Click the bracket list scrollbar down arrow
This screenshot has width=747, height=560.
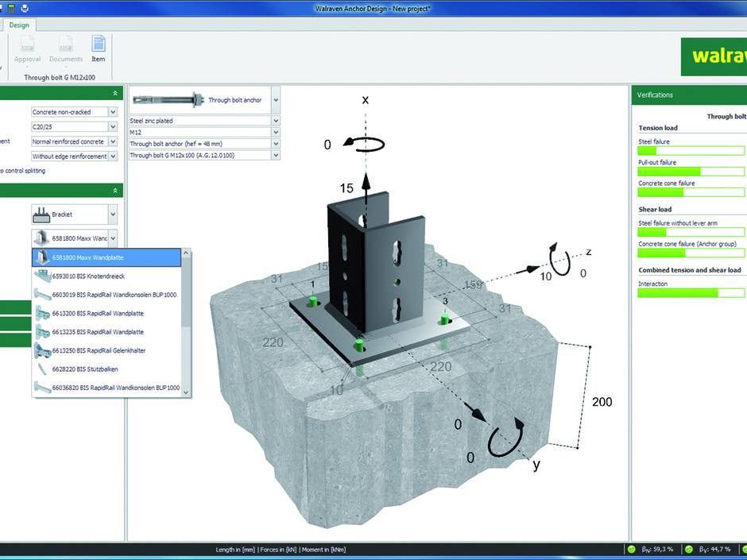click(186, 392)
